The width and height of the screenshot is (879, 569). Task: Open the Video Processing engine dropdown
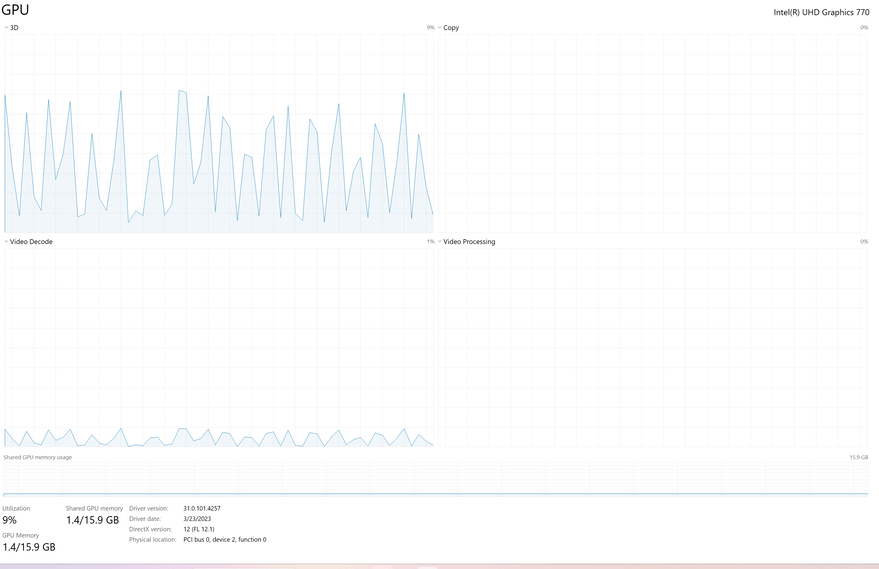[x=466, y=242]
